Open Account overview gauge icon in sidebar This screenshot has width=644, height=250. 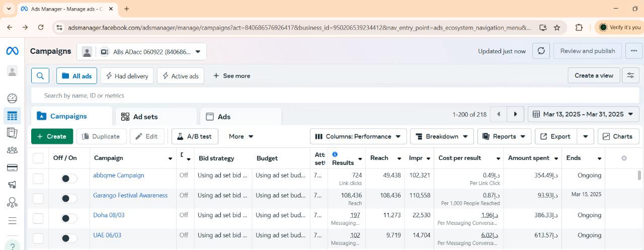click(x=12, y=98)
